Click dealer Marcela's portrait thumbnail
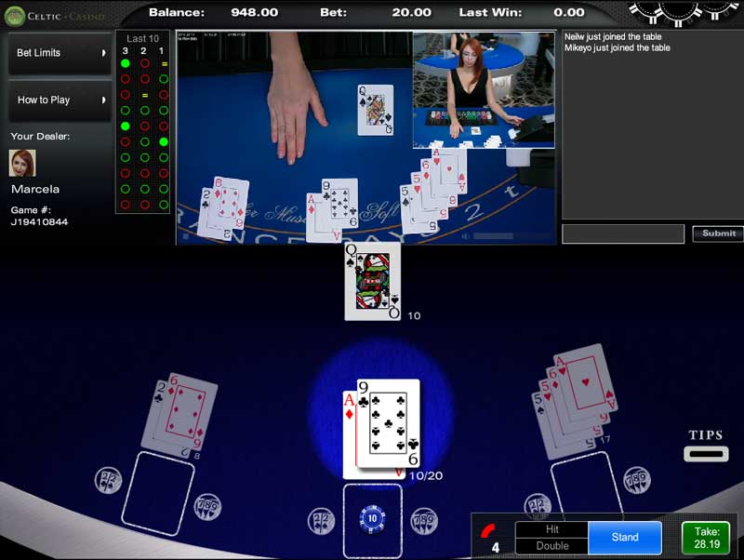The width and height of the screenshot is (744, 560). click(x=22, y=163)
